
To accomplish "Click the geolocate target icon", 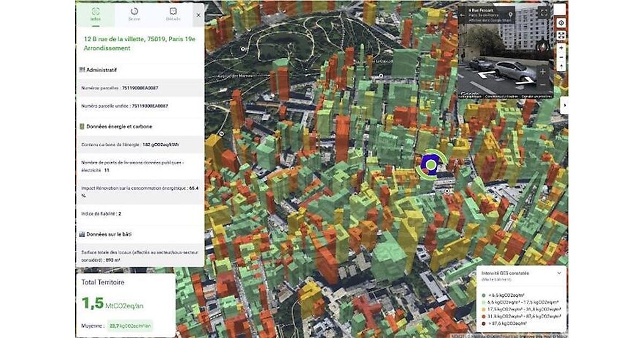I will (561, 23).
